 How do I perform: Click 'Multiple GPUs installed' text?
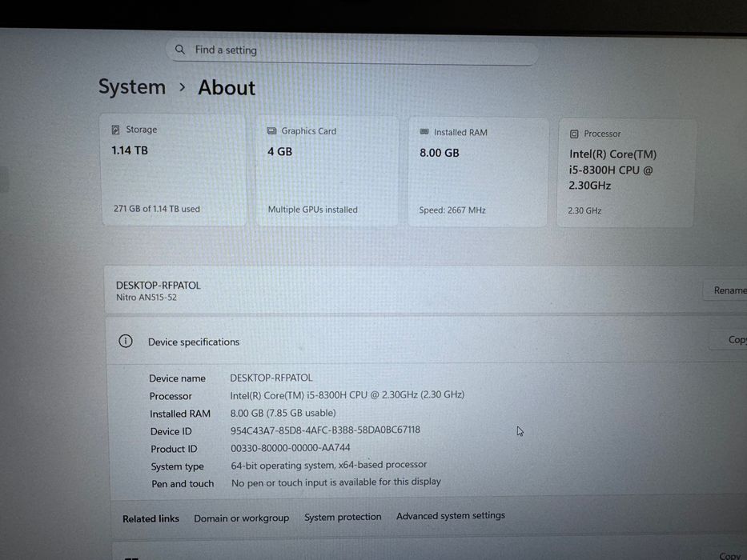312,210
